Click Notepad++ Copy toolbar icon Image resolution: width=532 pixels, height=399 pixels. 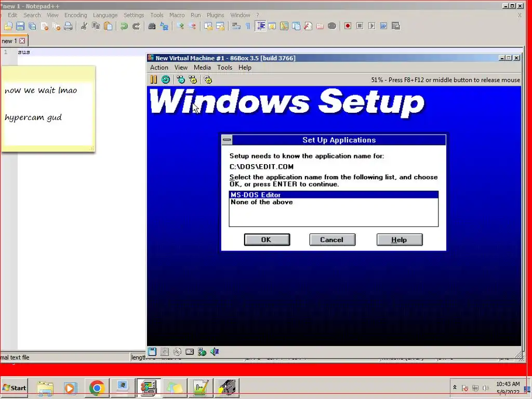click(96, 26)
